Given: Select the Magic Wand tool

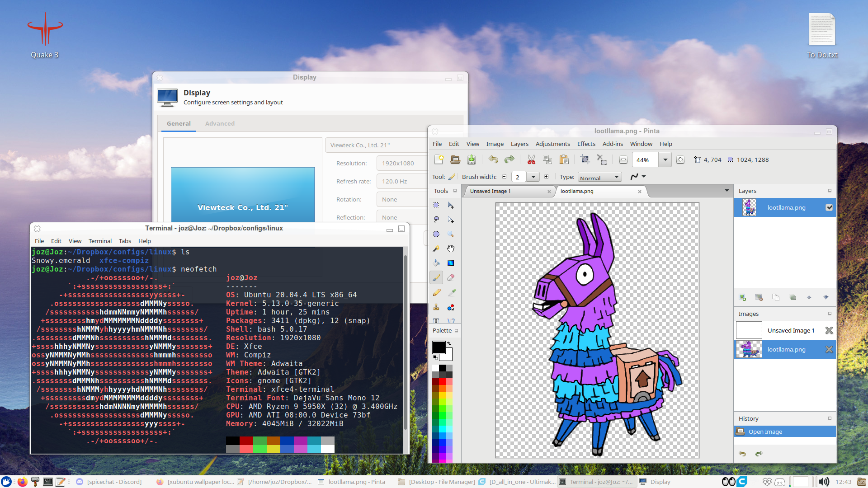Looking at the screenshot, I should [436, 249].
